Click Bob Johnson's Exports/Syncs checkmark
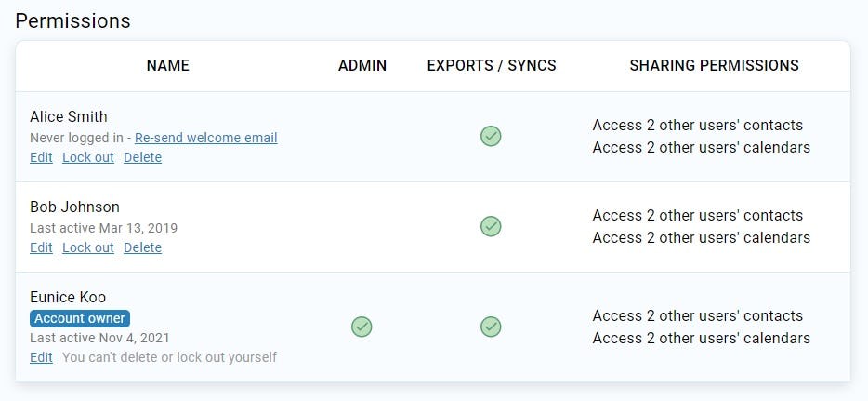The image size is (868, 401). [x=491, y=226]
